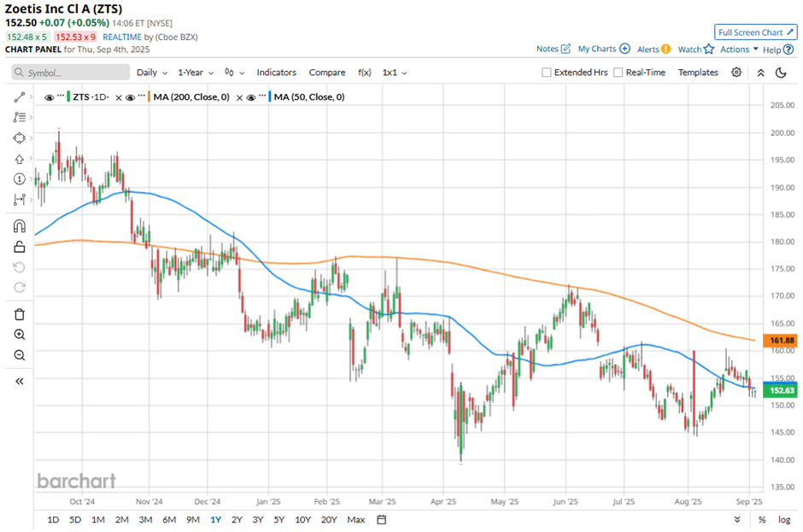The image size is (803, 532).
Task: Open the date range calendar picker
Action: pos(382,520)
